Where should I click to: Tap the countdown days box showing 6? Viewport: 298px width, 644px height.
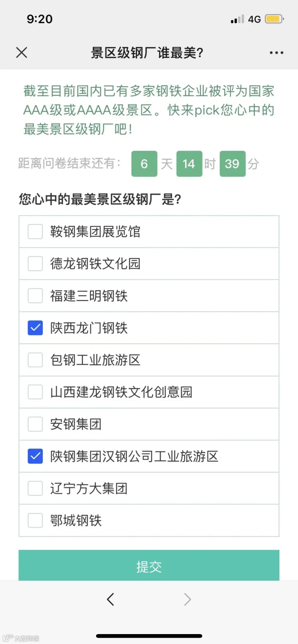pyautogui.click(x=144, y=164)
